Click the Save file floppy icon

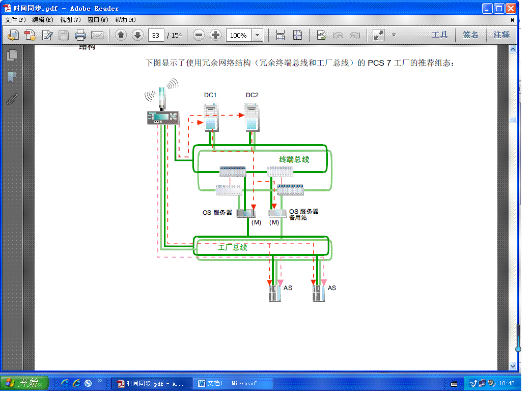click(x=64, y=35)
